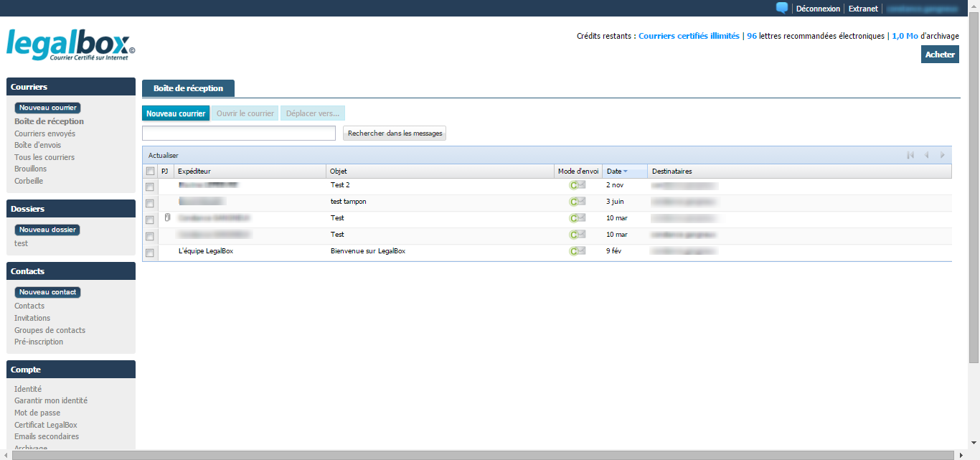The height and width of the screenshot is (460, 980).
Task: Click the message search input field
Action: [x=239, y=133]
